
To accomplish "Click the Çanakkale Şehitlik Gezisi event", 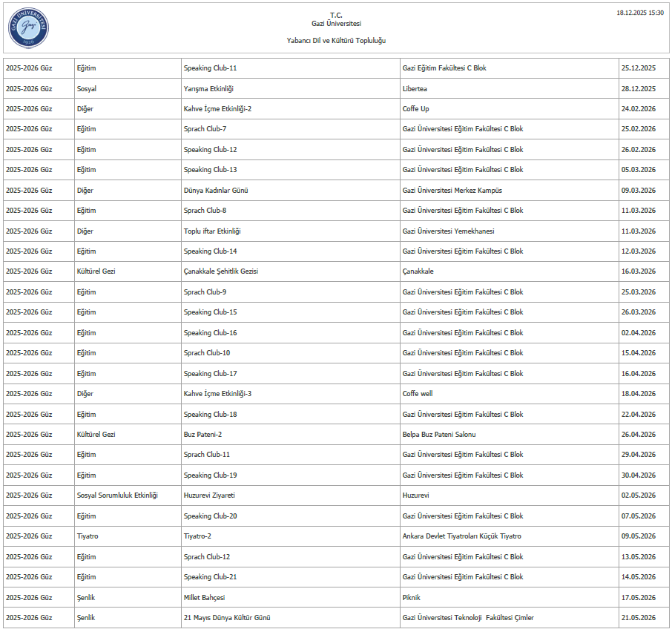I will pyautogui.click(x=221, y=271).
